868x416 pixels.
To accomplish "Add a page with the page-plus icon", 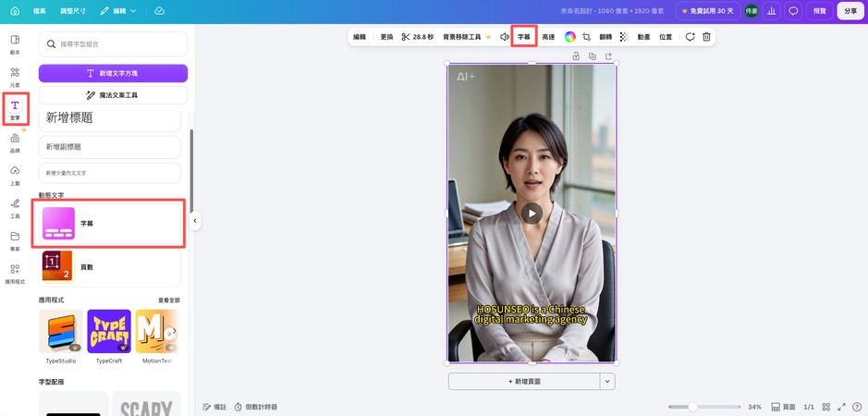I will (608, 56).
